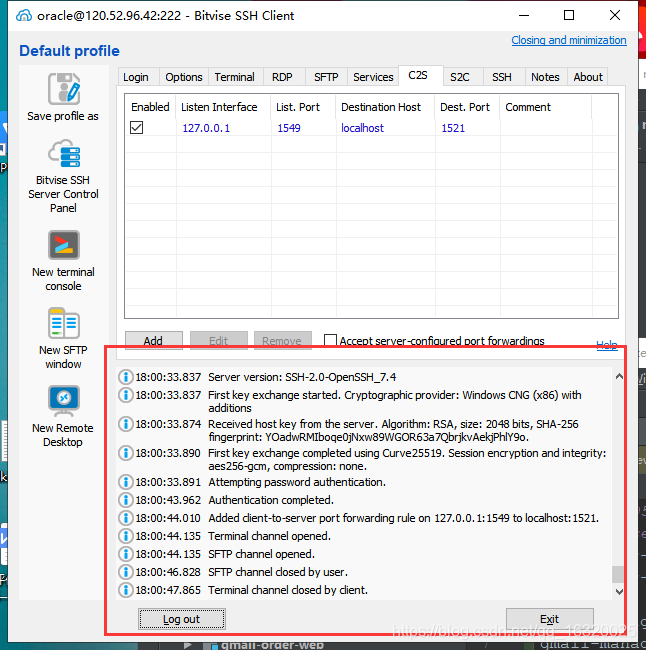
Task: Select the RDP tab
Action: coord(282,77)
